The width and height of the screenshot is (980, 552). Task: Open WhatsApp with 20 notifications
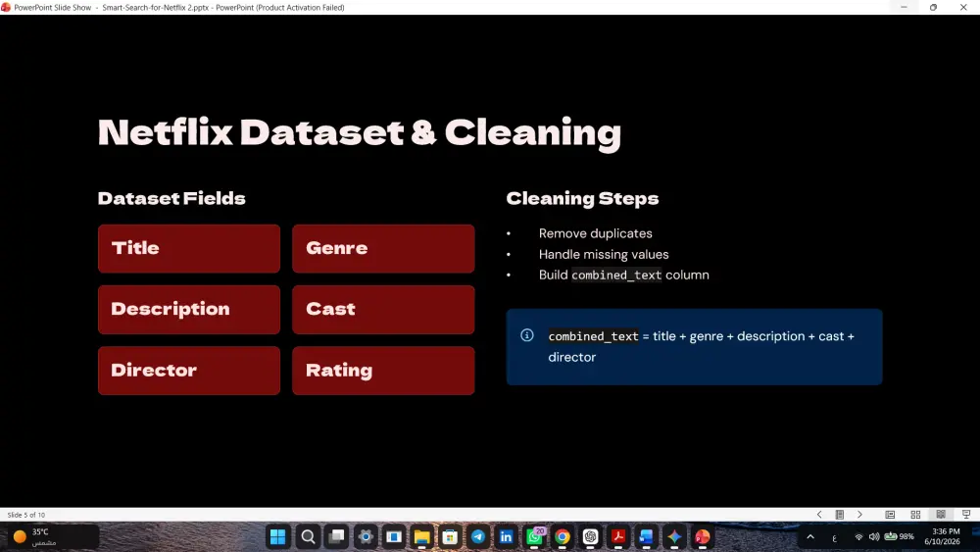[x=534, y=536]
